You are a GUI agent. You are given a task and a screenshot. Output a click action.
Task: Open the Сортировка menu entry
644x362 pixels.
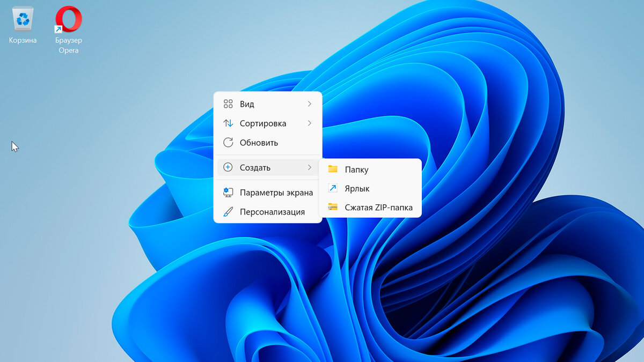click(268, 123)
